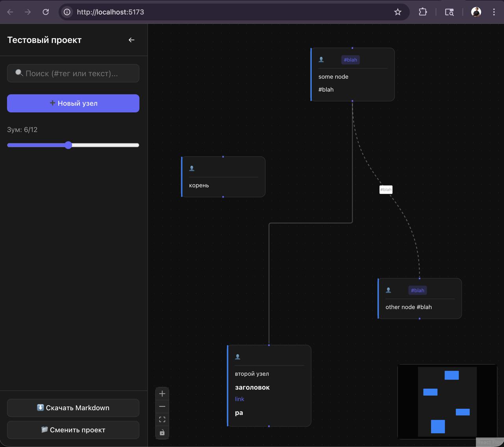Screen dimensions: 504x447
Task: Zoom in with the canvas plus control
Action: click(162, 393)
